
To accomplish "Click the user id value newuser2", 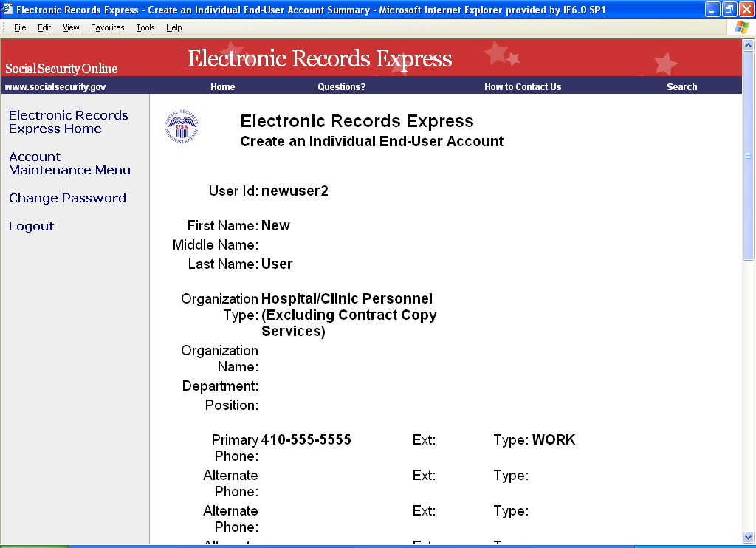I will [x=295, y=191].
